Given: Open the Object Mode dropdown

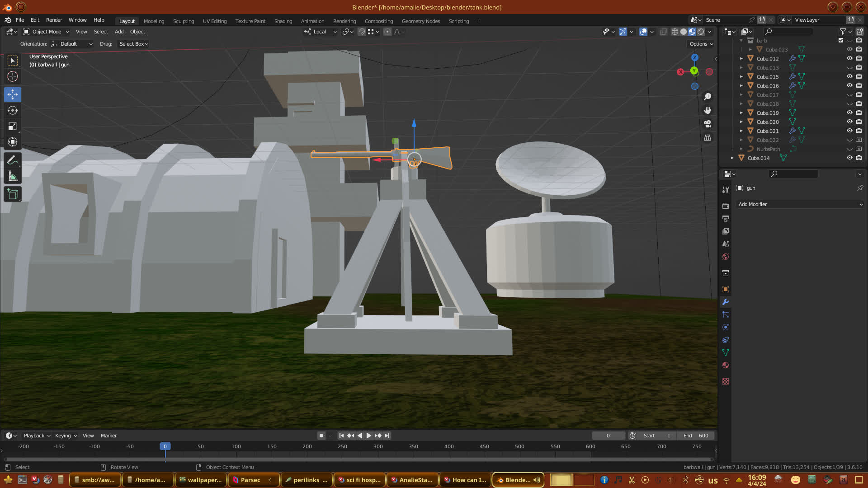Looking at the screenshot, I should tap(46, 32).
